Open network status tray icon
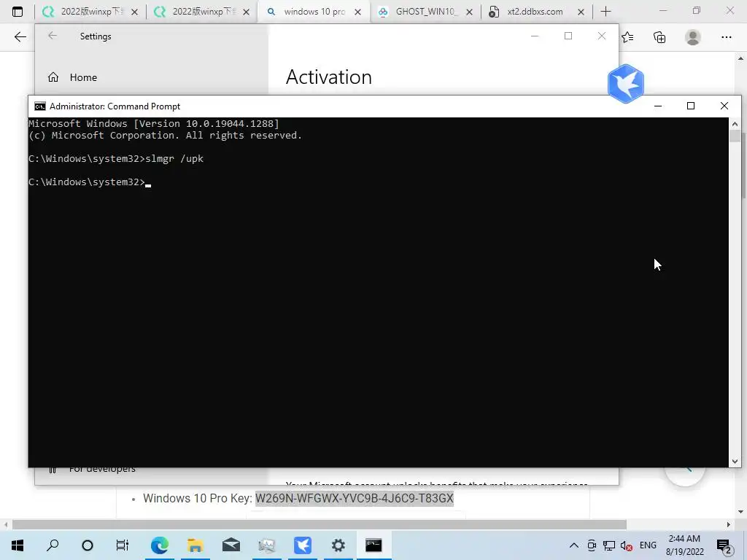This screenshot has width=747, height=560. (609, 545)
